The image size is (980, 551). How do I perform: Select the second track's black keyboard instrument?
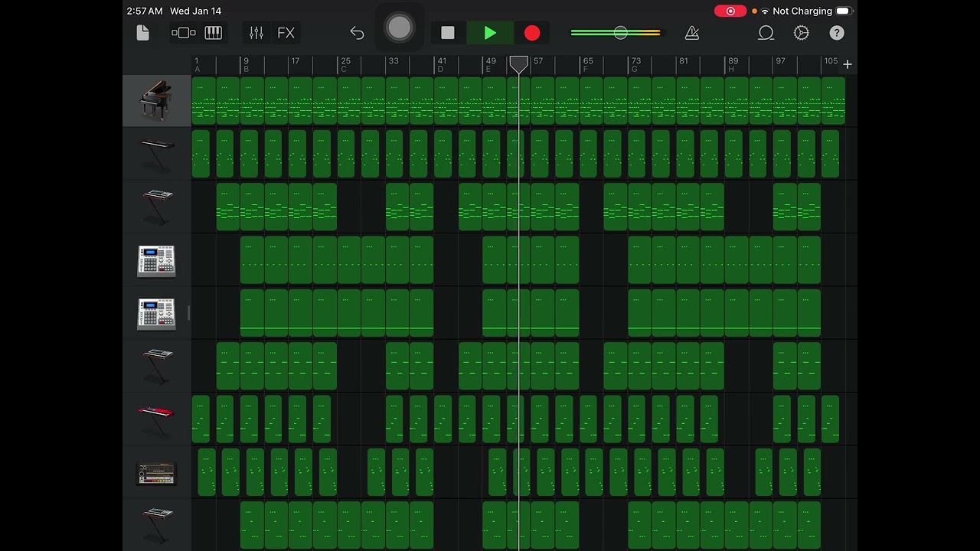click(x=157, y=153)
